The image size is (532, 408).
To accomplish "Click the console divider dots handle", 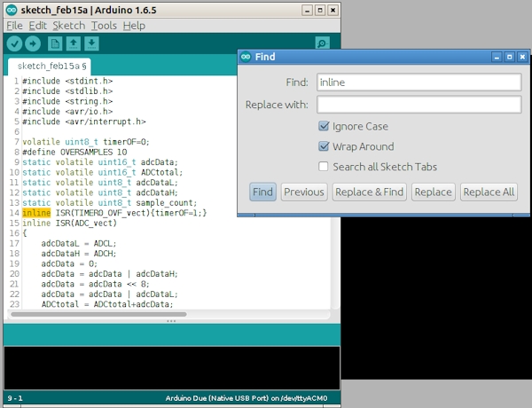I will 171,321.
